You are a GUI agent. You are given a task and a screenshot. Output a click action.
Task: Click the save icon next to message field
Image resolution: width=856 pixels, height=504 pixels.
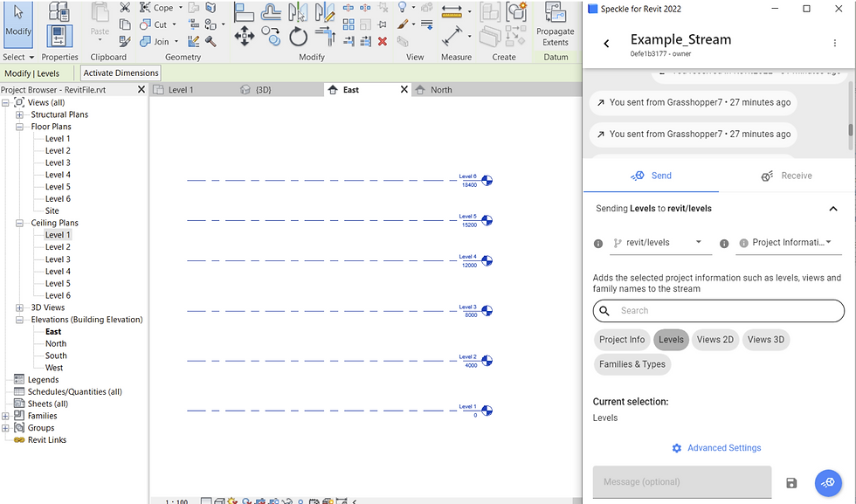[791, 483]
